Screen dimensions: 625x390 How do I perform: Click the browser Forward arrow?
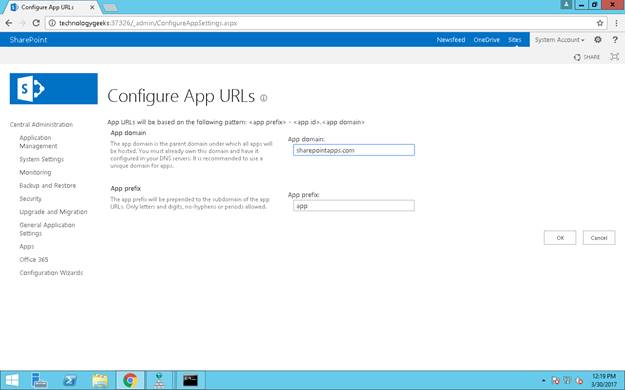pyautogui.click(x=22, y=23)
